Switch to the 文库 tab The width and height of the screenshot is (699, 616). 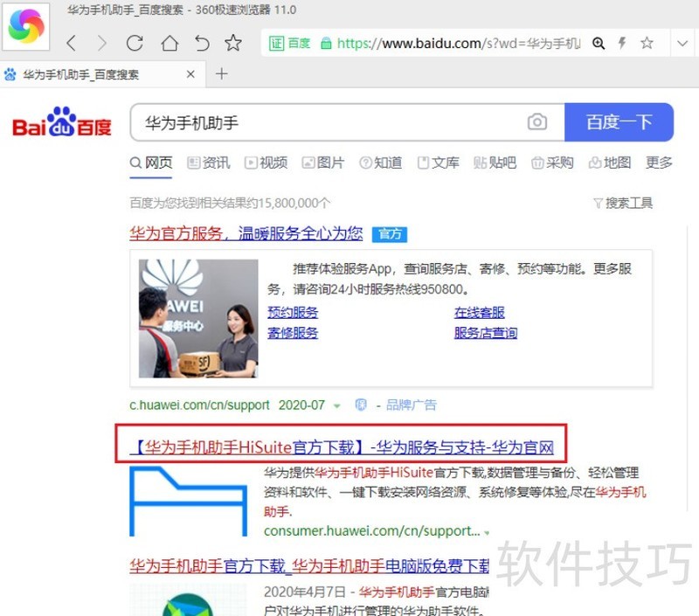(x=439, y=163)
